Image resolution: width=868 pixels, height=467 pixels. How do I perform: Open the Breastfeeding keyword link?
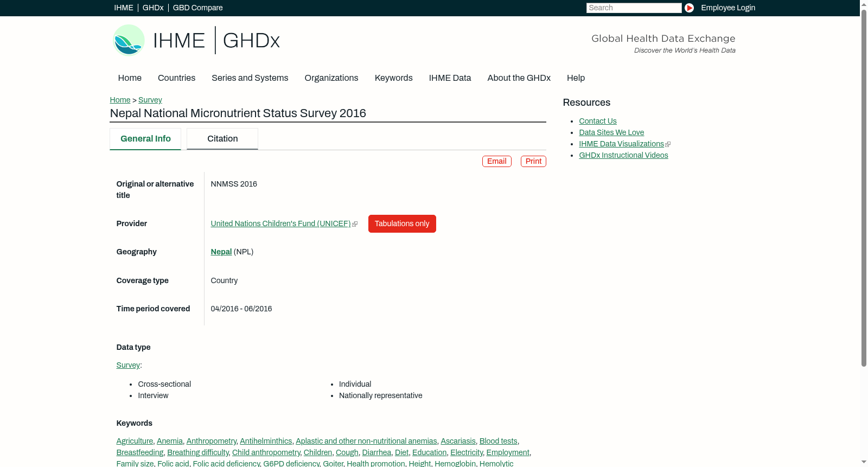tap(140, 452)
